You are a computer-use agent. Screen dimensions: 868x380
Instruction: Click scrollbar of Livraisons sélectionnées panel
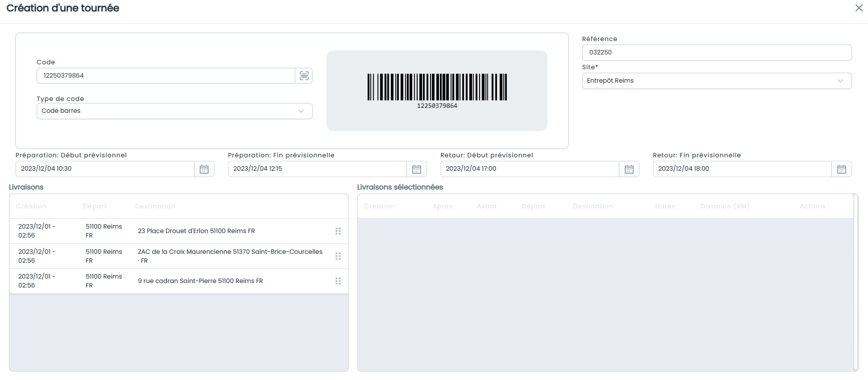856,282
